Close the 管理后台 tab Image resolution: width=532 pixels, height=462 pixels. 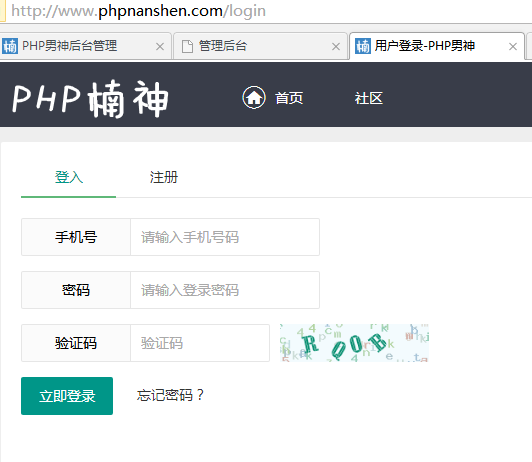(x=336, y=46)
